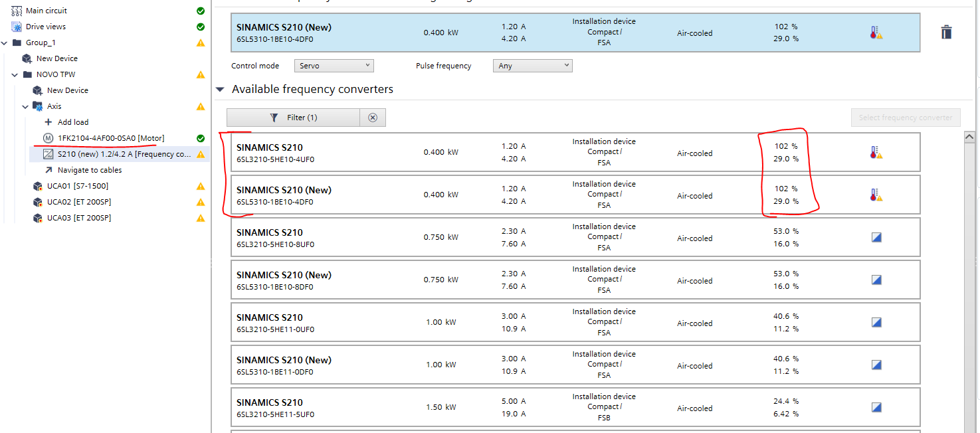
Task: Click thermal warning icon on selected S210 (New)
Action: tap(876, 33)
